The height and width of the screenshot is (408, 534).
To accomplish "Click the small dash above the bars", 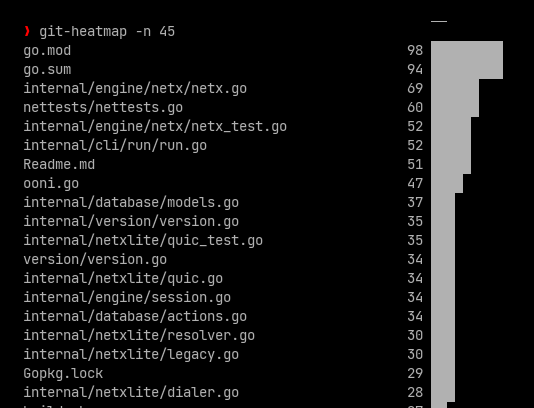I will 439,21.
